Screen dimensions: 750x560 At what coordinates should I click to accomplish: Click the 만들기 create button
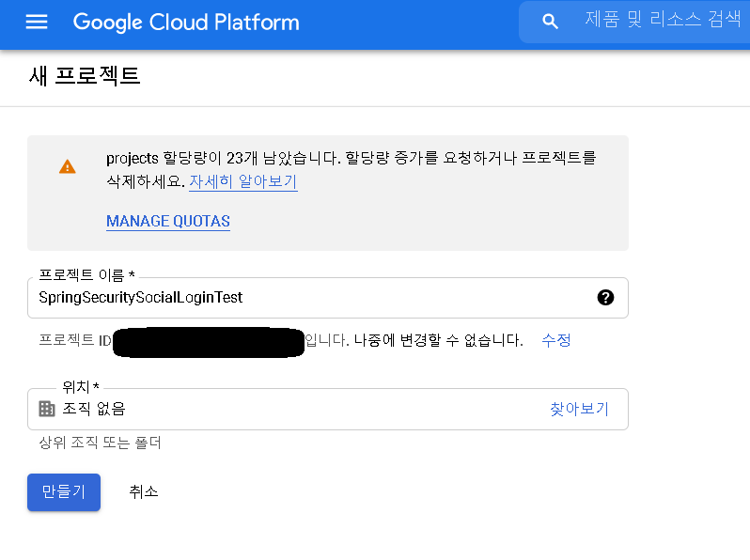click(x=64, y=492)
